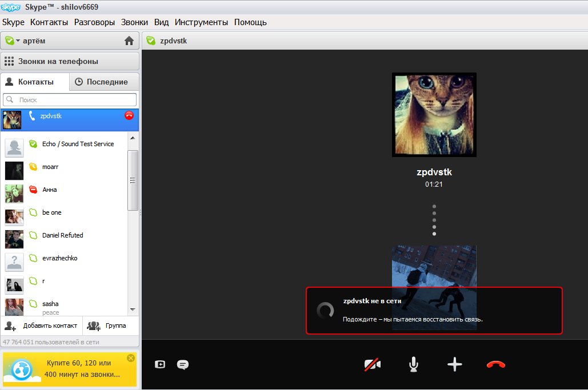End the call via the red icon in the zpdvstk row
This screenshot has width=588, height=390.
click(129, 115)
